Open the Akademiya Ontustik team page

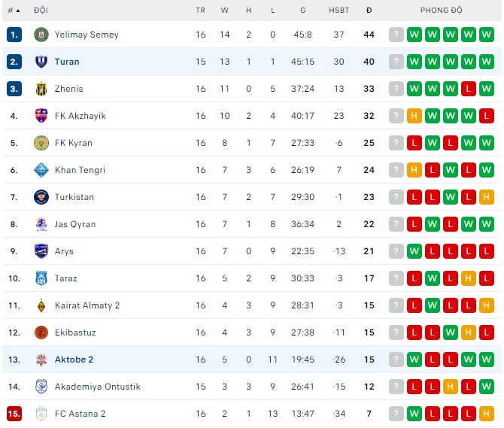pos(98,387)
